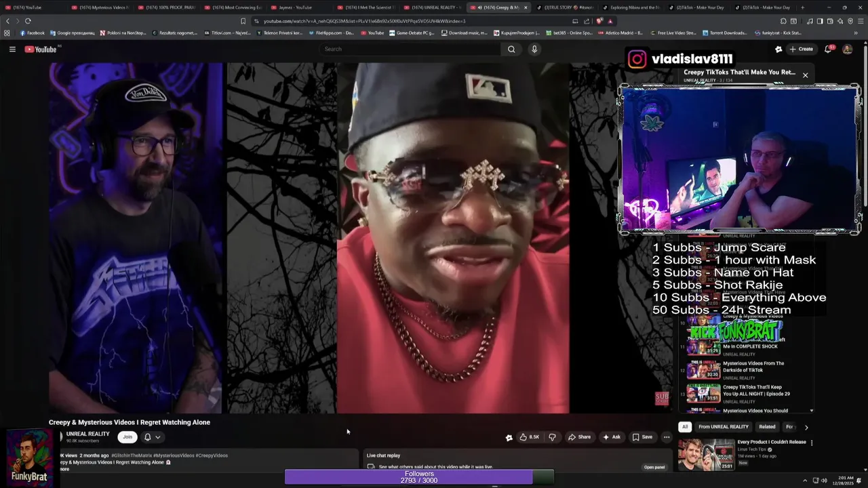Open YouTube notifications bell at top
This screenshot has width=868, height=488.
pos(828,49)
